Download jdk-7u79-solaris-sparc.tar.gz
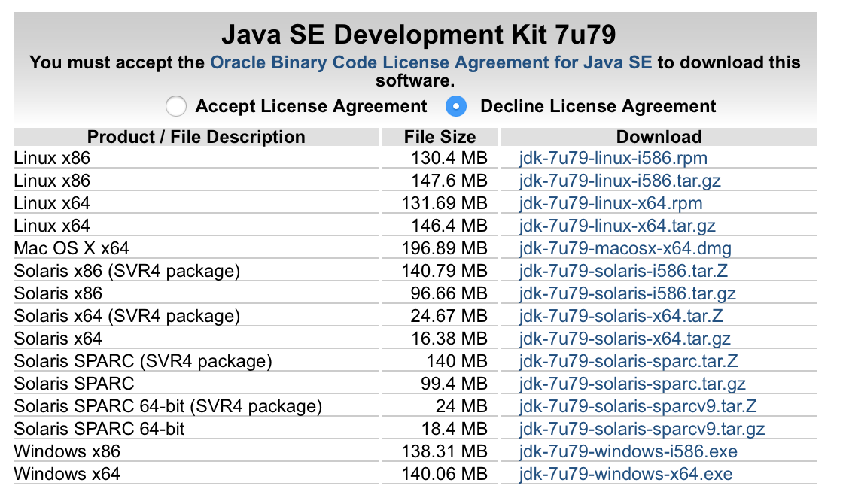Image resolution: width=849 pixels, height=504 pixels. tap(632, 384)
